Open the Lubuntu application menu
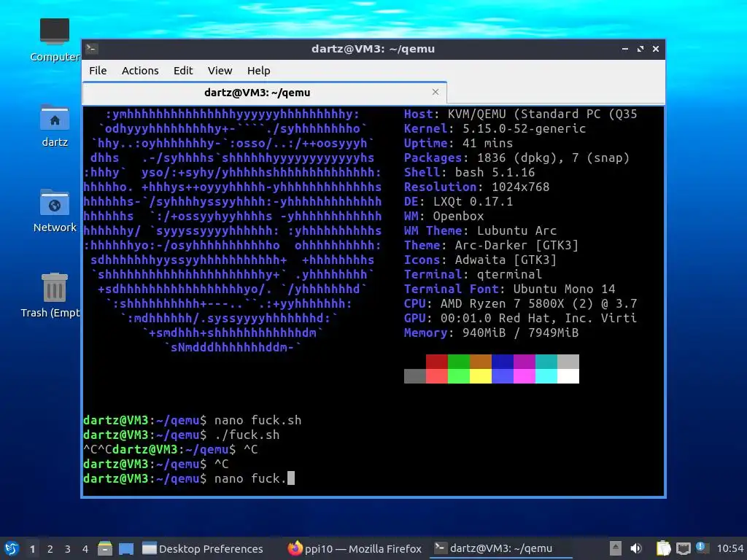747x560 pixels. tap(12, 548)
